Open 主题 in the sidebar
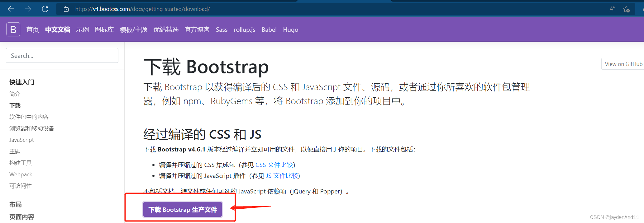The width and height of the screenshot is (644, 223). tap(15, 151)
